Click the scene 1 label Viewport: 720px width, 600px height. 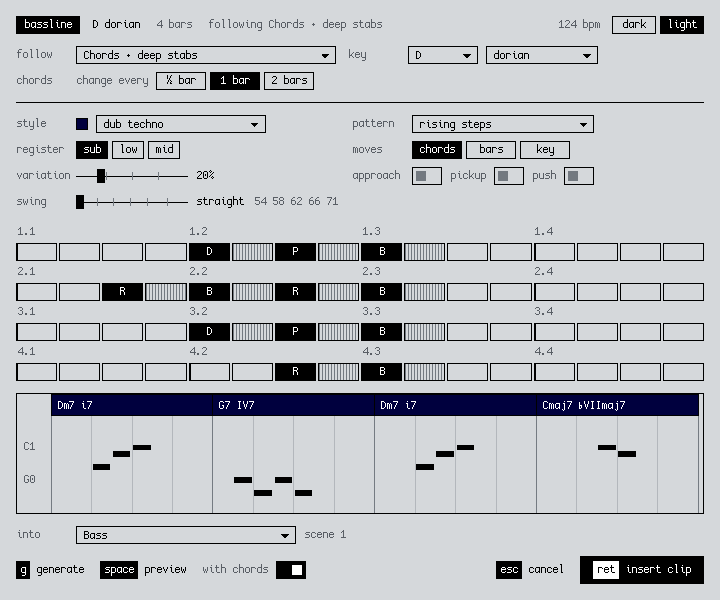pos(325,534)
